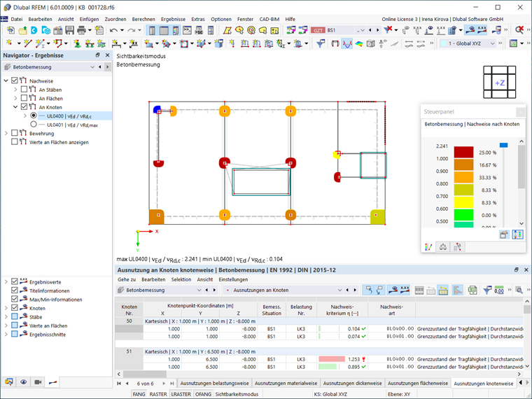Click the bright yellow legend color swatch
This screenshot has height=399, width=532.
coord(463,202)
